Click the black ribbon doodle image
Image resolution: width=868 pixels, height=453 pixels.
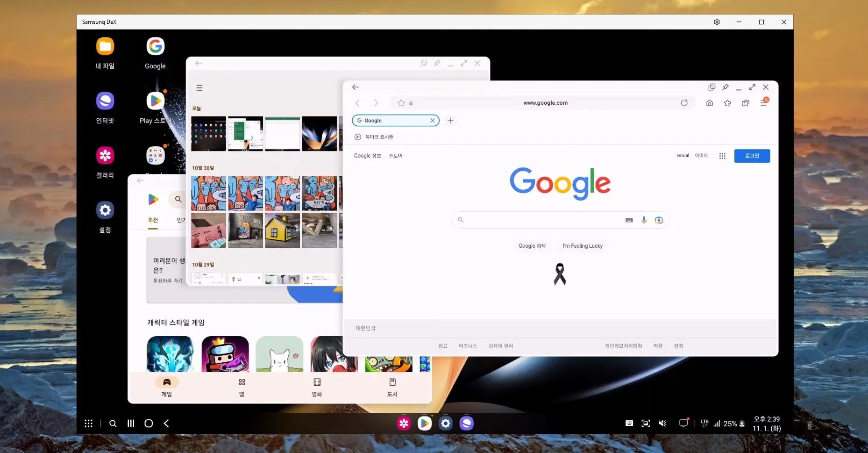coord(560,274)
